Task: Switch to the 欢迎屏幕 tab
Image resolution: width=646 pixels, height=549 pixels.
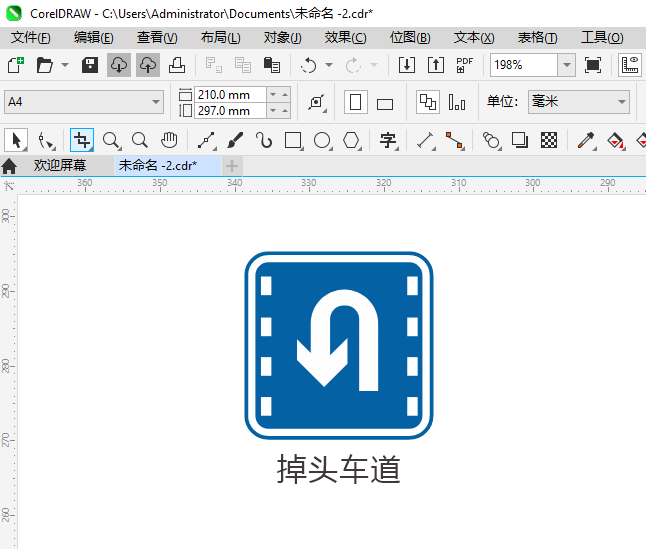Action: [x=60, y=166]
